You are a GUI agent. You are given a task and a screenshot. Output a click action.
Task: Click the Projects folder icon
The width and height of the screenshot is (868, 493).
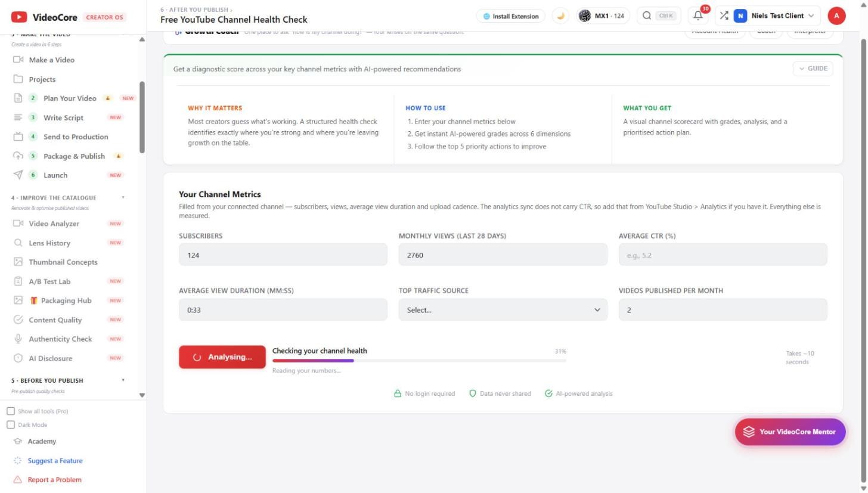pos(18,79)
